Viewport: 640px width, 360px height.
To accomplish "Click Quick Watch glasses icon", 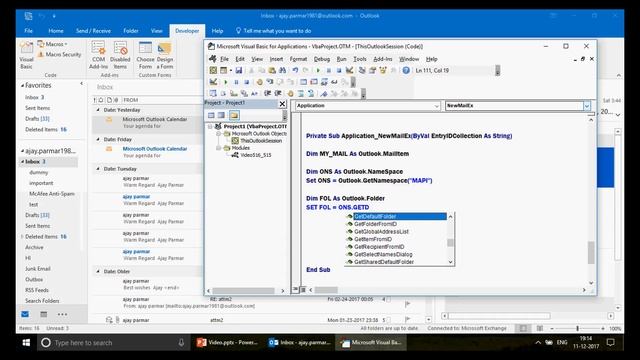I will [334, 82].
